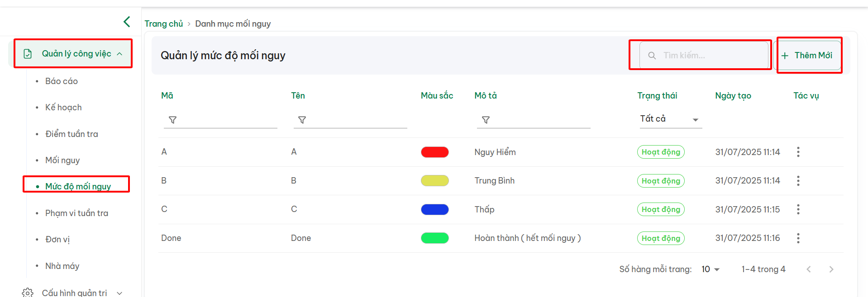Open the Mối nguy menu item
The image size is (868, 297).
[x=62, y=160]
